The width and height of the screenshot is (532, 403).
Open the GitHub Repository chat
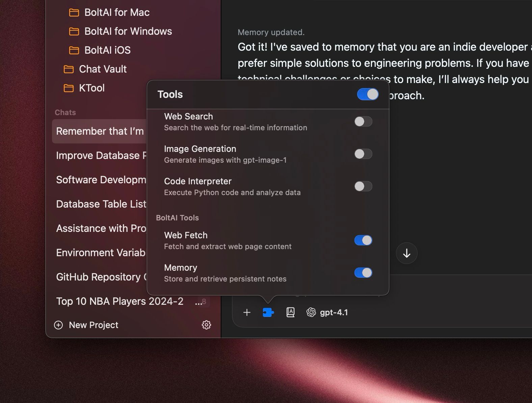point(101,277)
